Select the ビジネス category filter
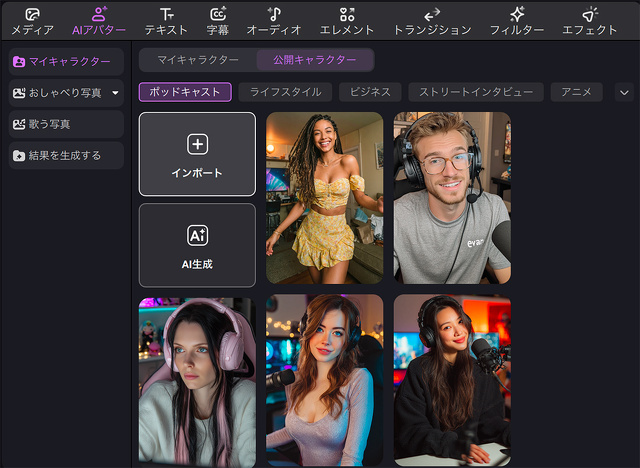Image resolution: width=640 pixels, height=468 pixels. pyautogui.click(x=370, y=92)
